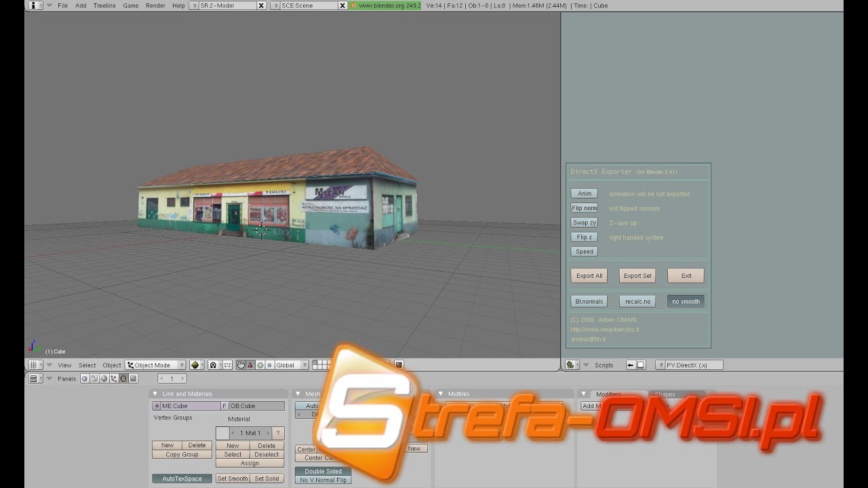
Task: Click the Set Smooth button
Action: click(x=233, y=479)
